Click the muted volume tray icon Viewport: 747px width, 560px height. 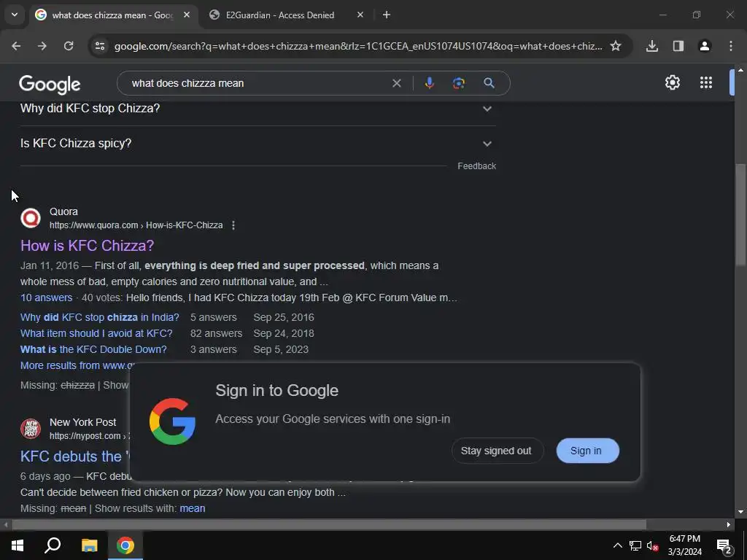[x=652, y=545]
